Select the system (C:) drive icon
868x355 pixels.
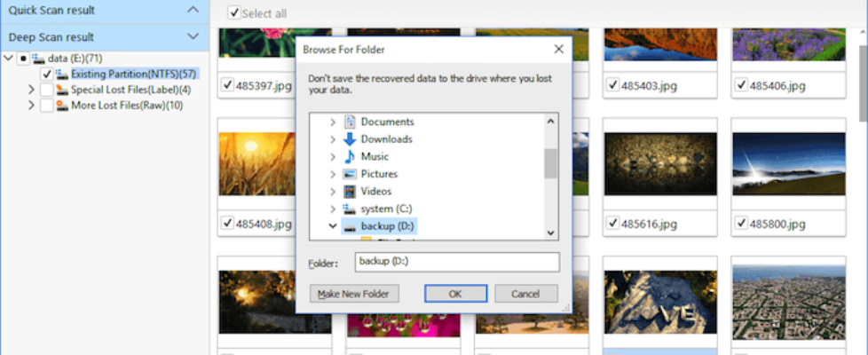pos(349,209)
